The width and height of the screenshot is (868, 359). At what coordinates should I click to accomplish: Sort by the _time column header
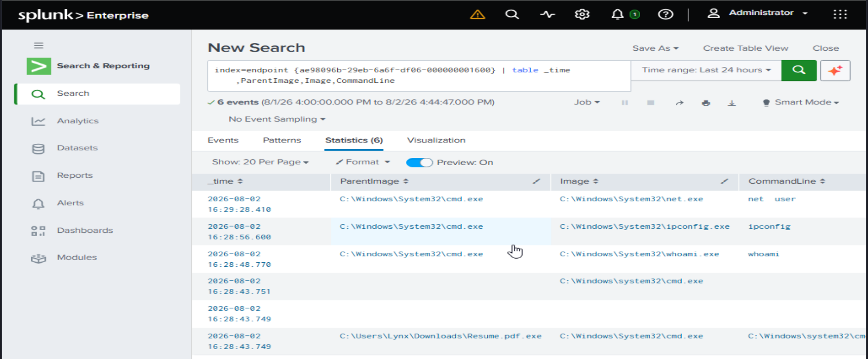(x=225, y=181)
